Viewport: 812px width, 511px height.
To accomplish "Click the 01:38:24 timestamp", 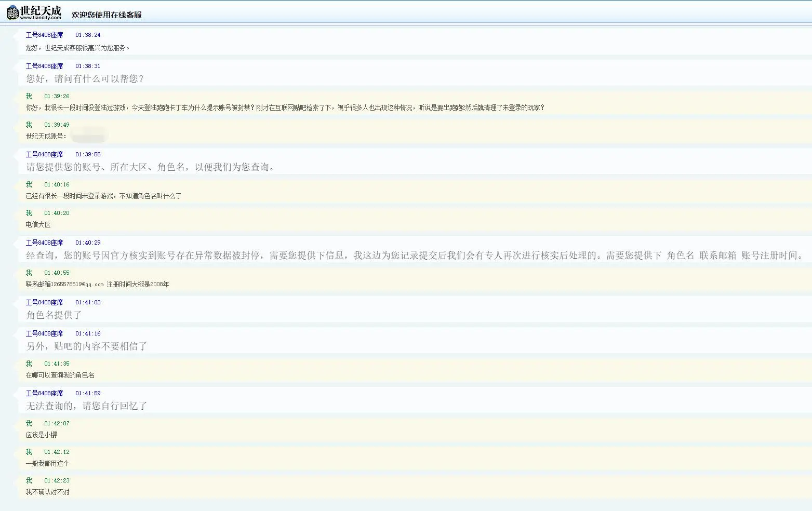I will point(88,35).
